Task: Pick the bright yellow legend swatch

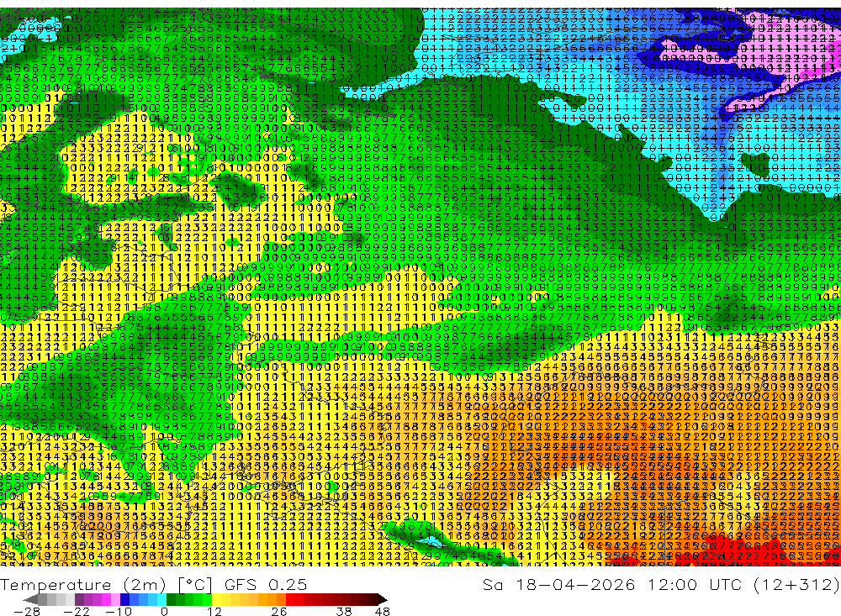Action: tap(216, 599)
